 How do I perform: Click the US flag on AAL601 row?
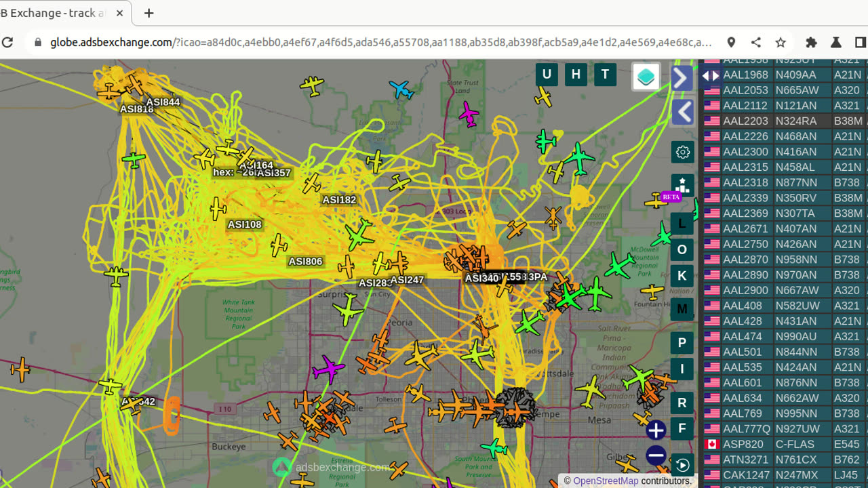click(x=711, y=383)
